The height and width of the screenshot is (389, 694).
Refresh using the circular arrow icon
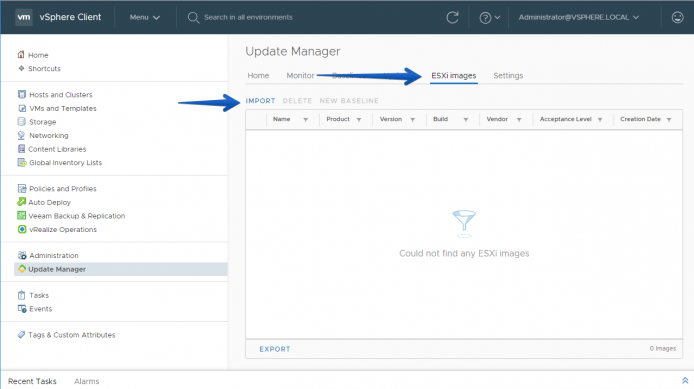coord(452,18)
